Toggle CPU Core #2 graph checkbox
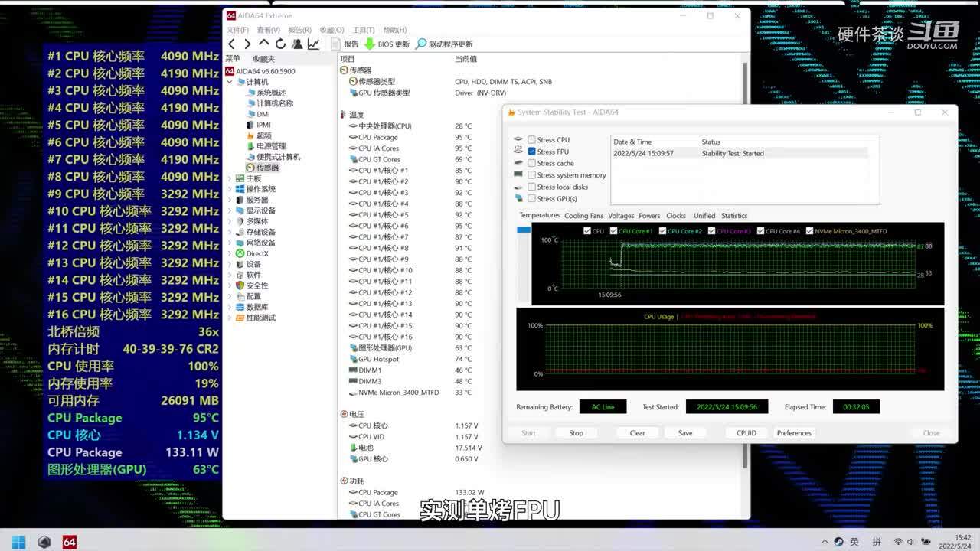The height and width of the screenshot is (551, 980). [x=663, y=231]
